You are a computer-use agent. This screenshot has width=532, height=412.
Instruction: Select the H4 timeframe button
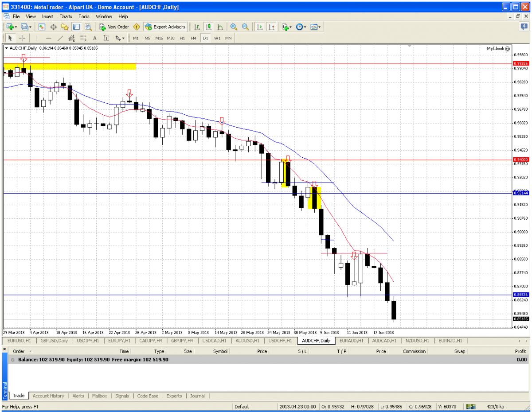pos(193,38)
